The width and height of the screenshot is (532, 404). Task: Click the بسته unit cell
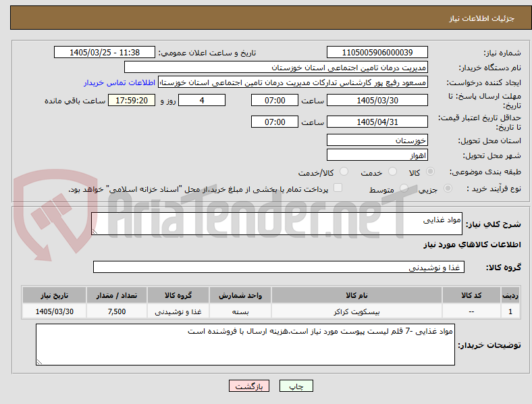click(240, 311)
